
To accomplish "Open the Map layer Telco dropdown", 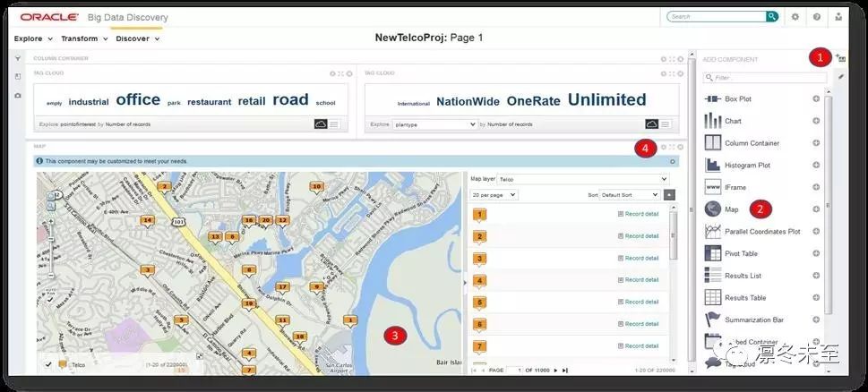I will tap(583, 179).
